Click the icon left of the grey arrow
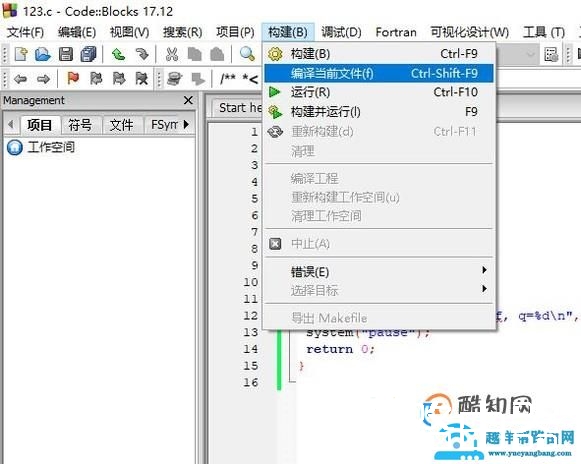Image resolution: width=581 pixels, height=464 pixels. [x=174, y=78]
